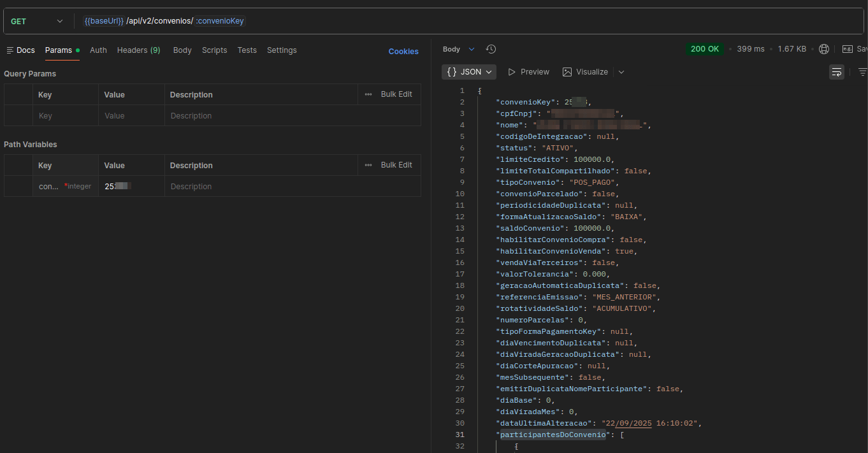This screenshot has width=868, height=453.
Task: Click the {{baseUrl}} variable in URL
Action: coord(104,21)
